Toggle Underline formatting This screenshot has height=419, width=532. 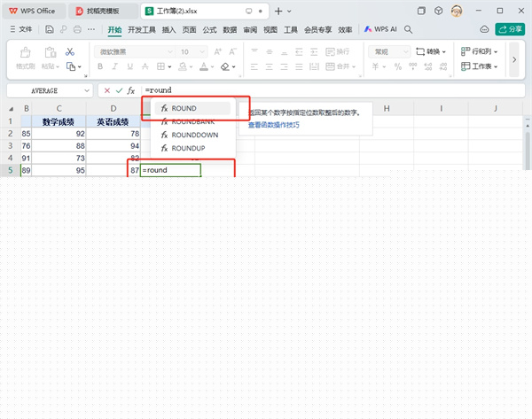[130, 66]
